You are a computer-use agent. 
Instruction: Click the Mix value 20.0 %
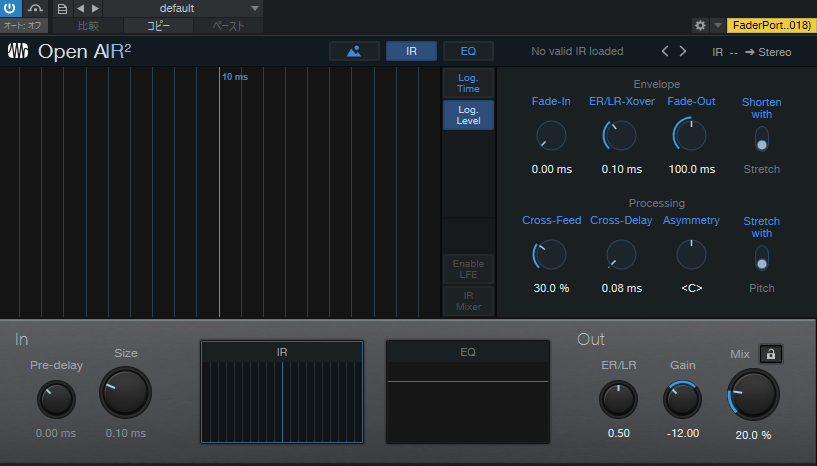pyautogui.click(x=753, y=435)
